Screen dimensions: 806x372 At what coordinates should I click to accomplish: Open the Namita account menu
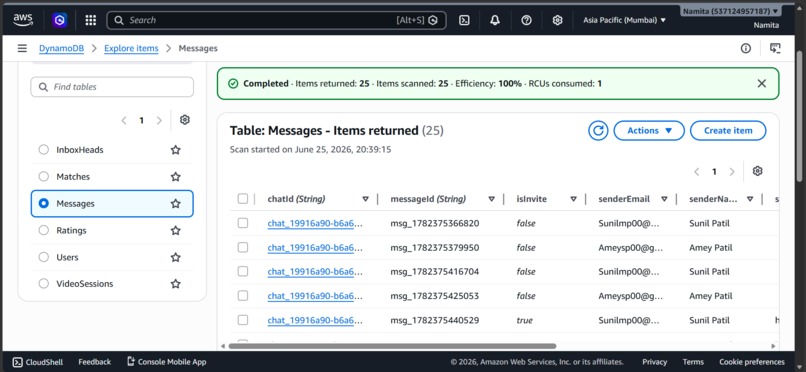pyautogui.click(x=731, y=11)
